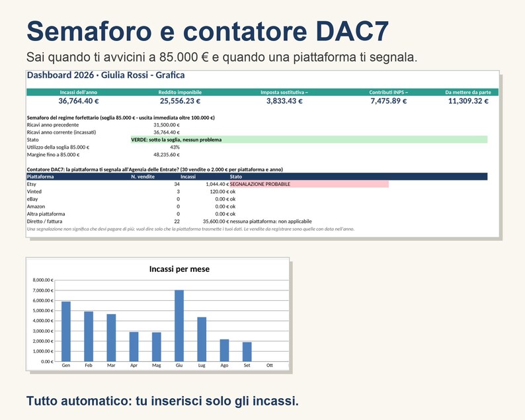
Task: Click the Set bar in the chart
Action: (247, 352)
